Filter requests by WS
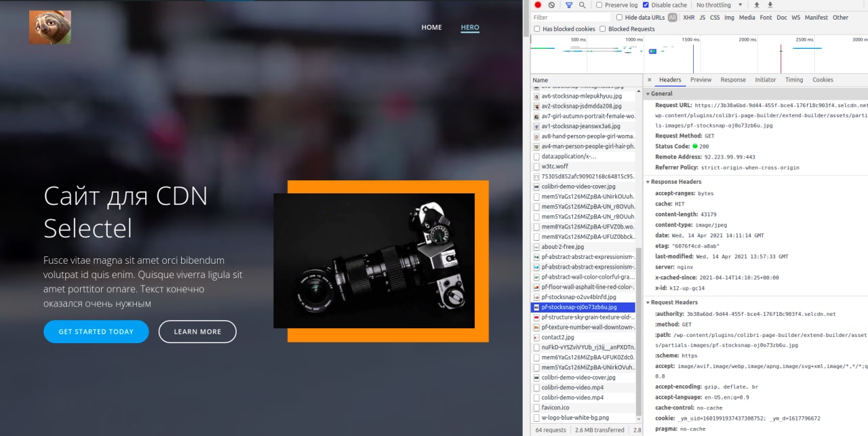 [796, 18]
